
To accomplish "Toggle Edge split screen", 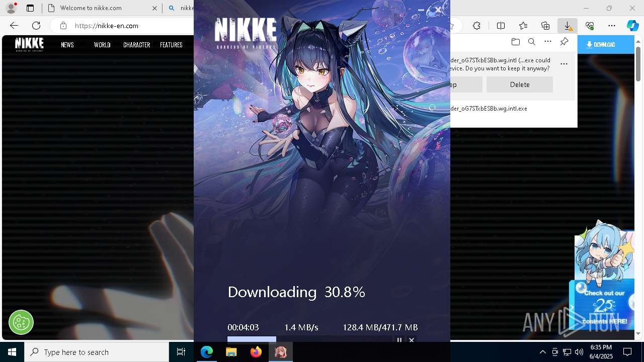I will click(x=501, y=26).
